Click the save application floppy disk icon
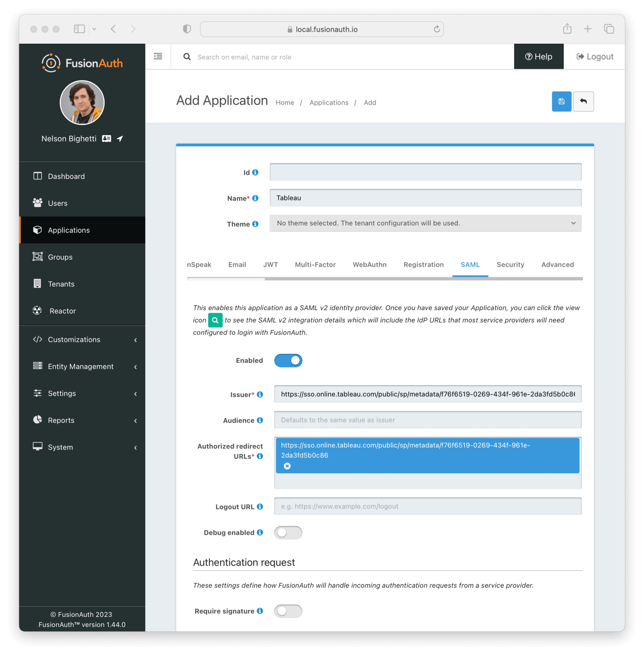This screenshot has height=655, width=644. click(x=561, y=101)
